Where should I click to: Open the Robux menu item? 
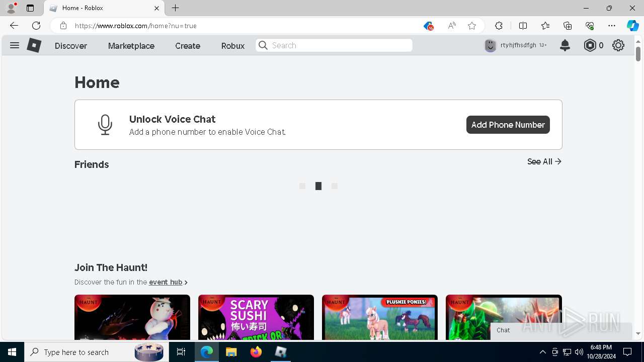[x=233, y=45]
